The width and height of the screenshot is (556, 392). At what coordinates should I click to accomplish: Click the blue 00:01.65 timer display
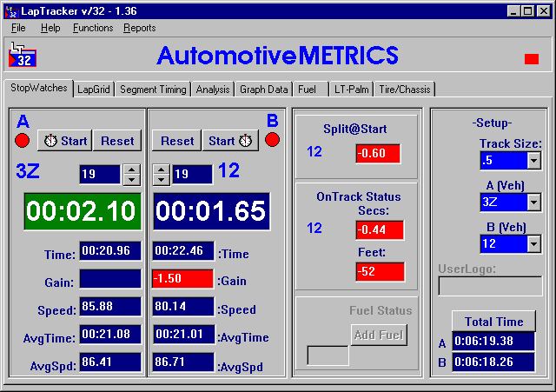[212, 211]
